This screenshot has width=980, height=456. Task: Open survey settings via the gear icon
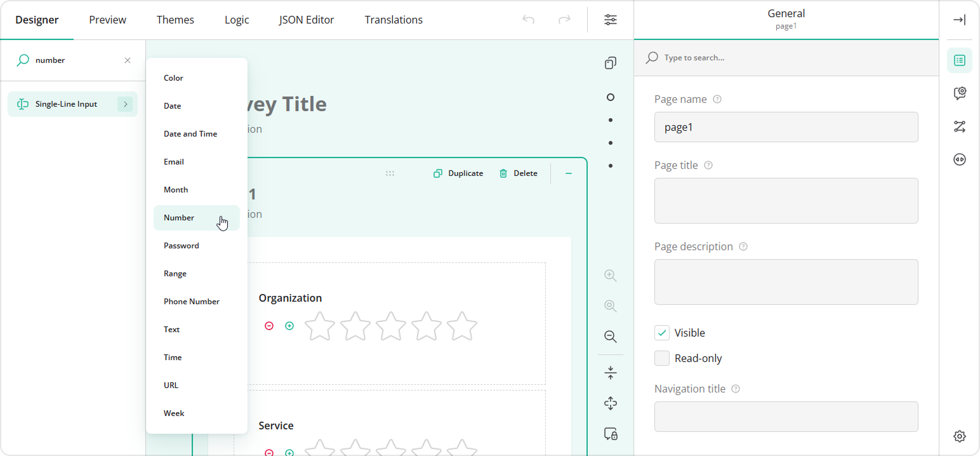point(959,436)
